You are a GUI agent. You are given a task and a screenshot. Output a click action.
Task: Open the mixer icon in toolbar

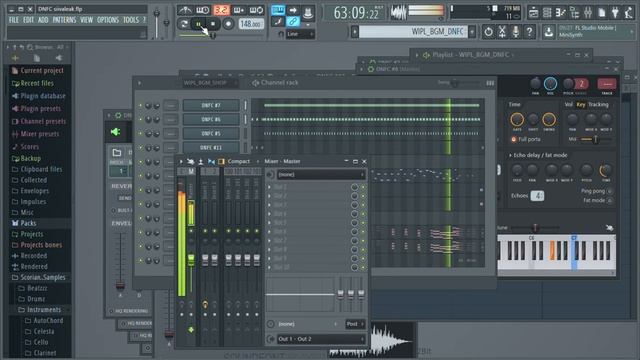click(x=588, y=13)
